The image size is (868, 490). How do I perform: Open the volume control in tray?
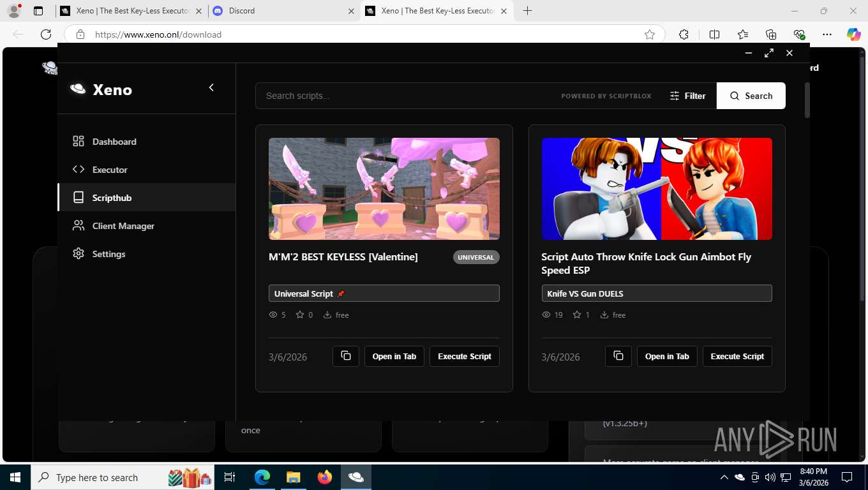click(770, 477)
